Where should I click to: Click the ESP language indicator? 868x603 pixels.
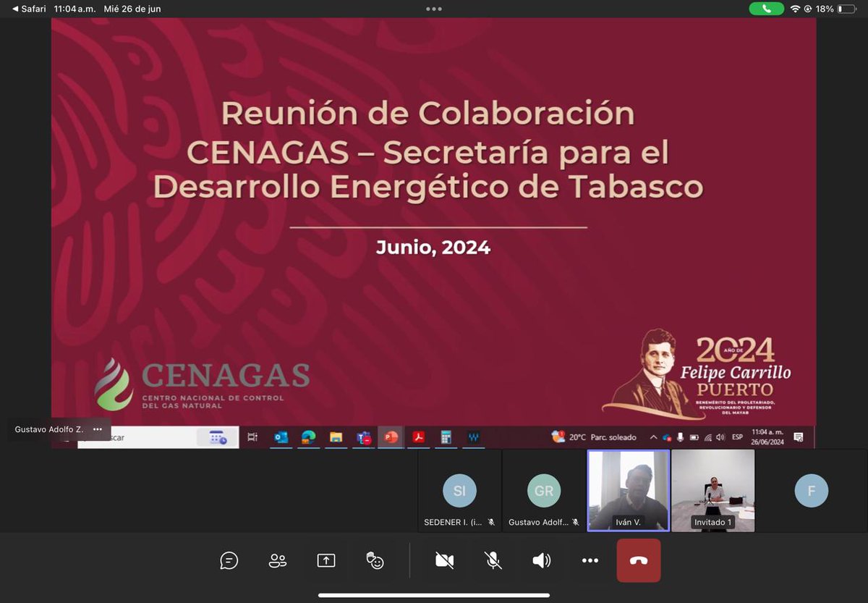pyautogui.click(x=737, y=437)
